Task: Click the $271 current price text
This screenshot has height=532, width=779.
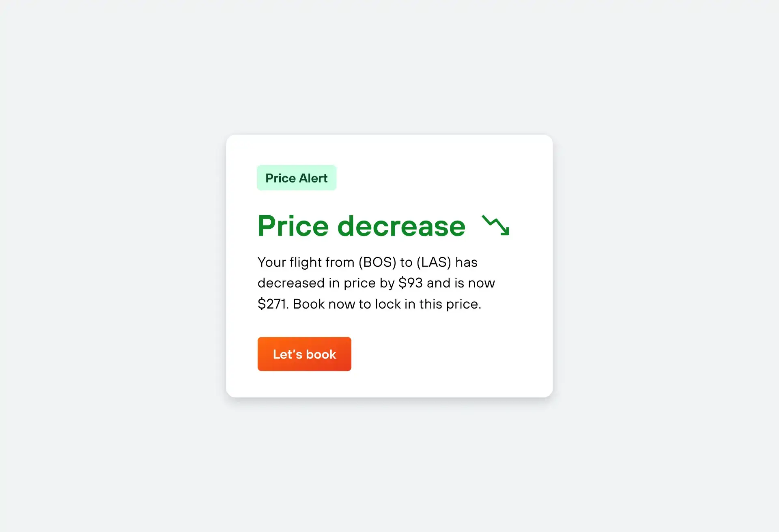Action: 273,304
